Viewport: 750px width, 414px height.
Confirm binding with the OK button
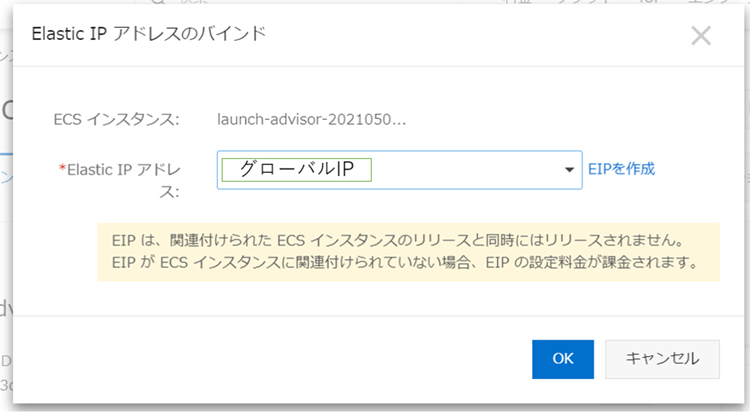click(x=563, y=358)
